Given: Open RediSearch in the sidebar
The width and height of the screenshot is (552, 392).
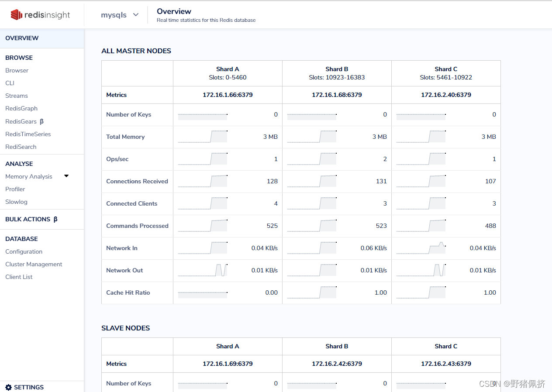Looking at the screenshot, I should (21, 147).
